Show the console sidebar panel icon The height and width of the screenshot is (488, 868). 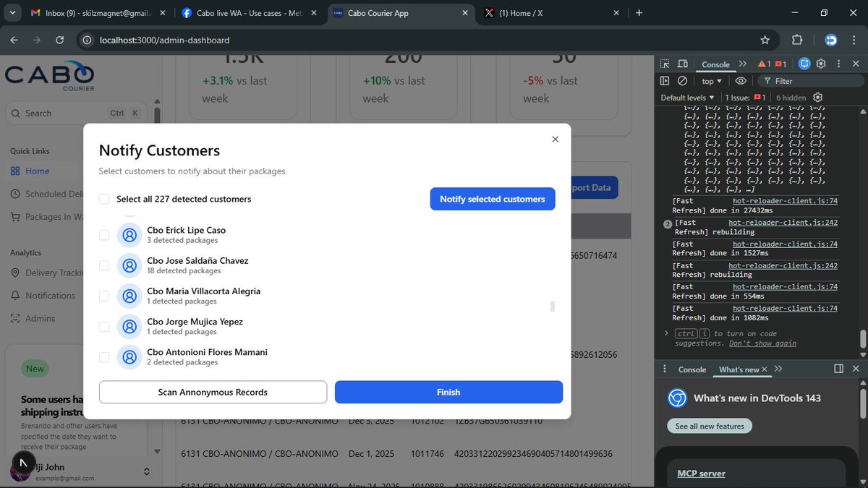pyautogui.click(x=665, y=81)
